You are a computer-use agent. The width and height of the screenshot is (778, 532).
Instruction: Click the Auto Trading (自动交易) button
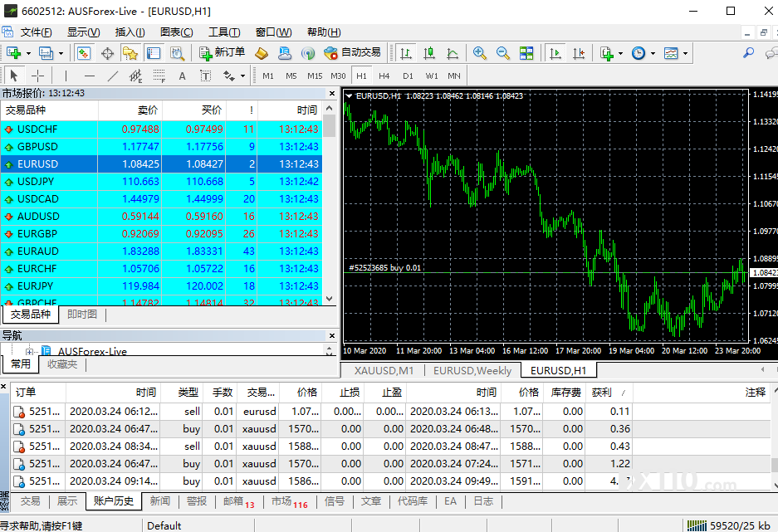coord(352,52)
